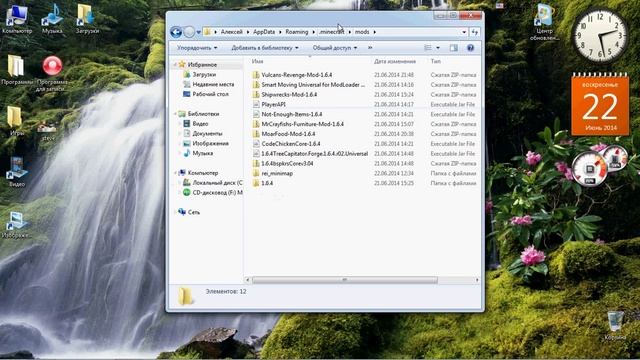
Task: Click the Forward navigation arrow in Explorer
Action: click(x=189, y=32)
